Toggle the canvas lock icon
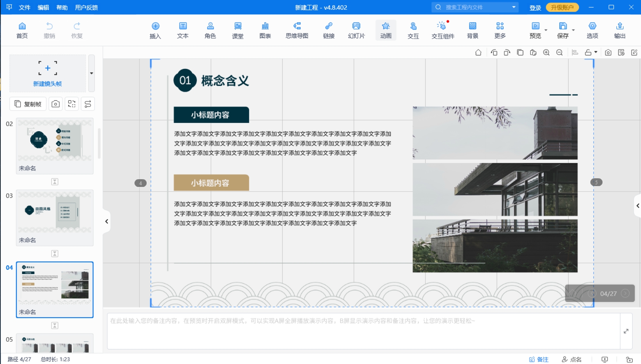This screenshot has width=641, height=364. pyautogui.click(x=588, y=53)
